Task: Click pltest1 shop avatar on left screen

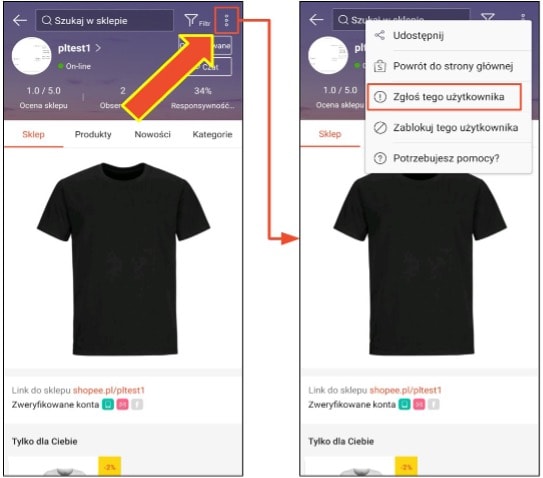Action: [32, 56]
